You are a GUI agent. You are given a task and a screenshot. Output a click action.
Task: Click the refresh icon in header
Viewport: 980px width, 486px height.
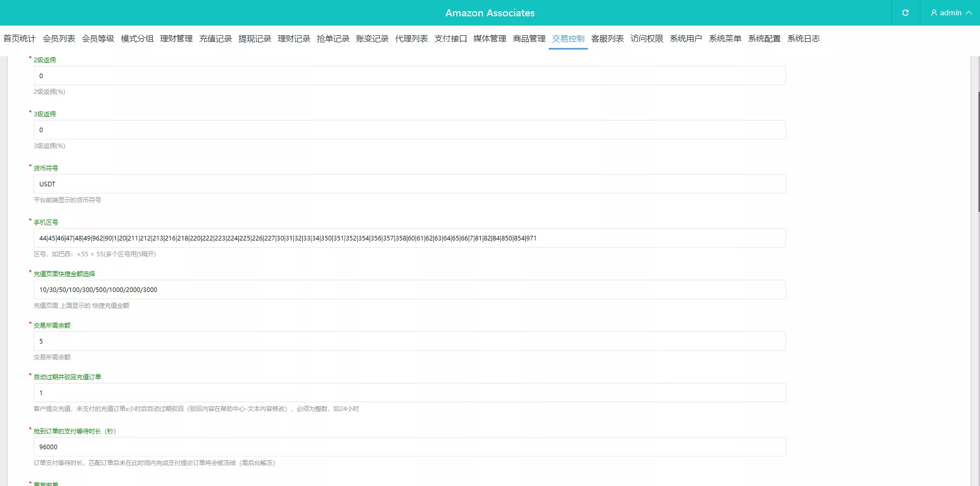click(905, 13)
